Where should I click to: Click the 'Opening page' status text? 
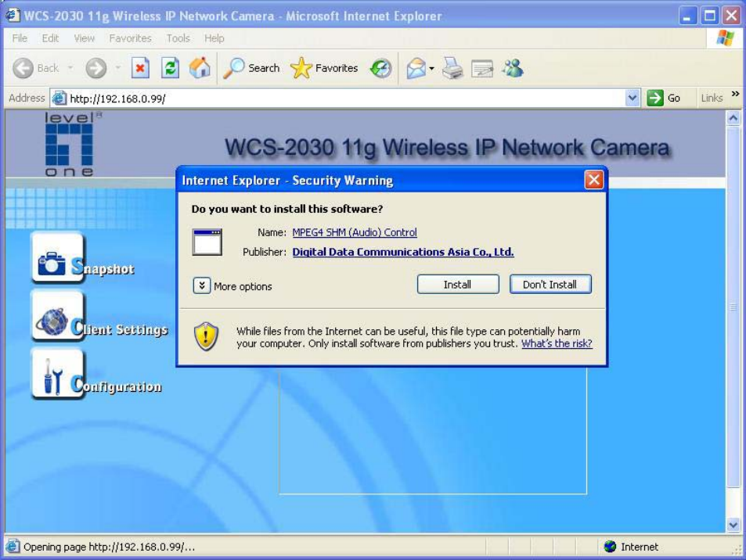pos(110,547)
